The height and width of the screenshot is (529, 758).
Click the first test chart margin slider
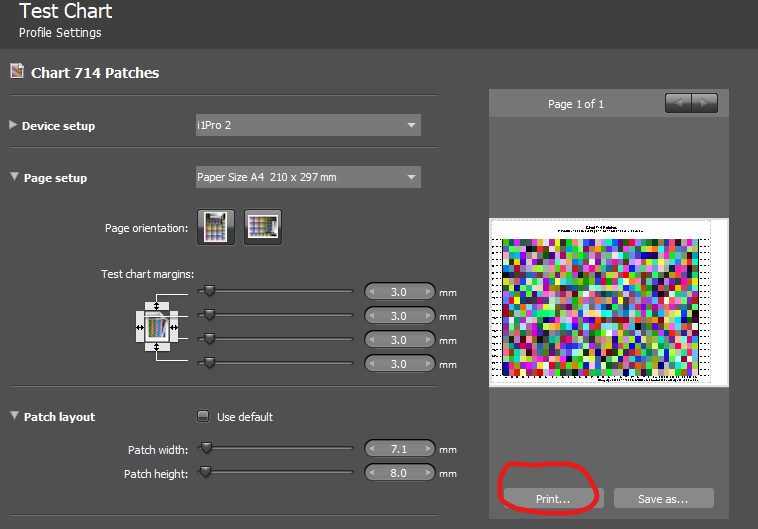[209, 291]
